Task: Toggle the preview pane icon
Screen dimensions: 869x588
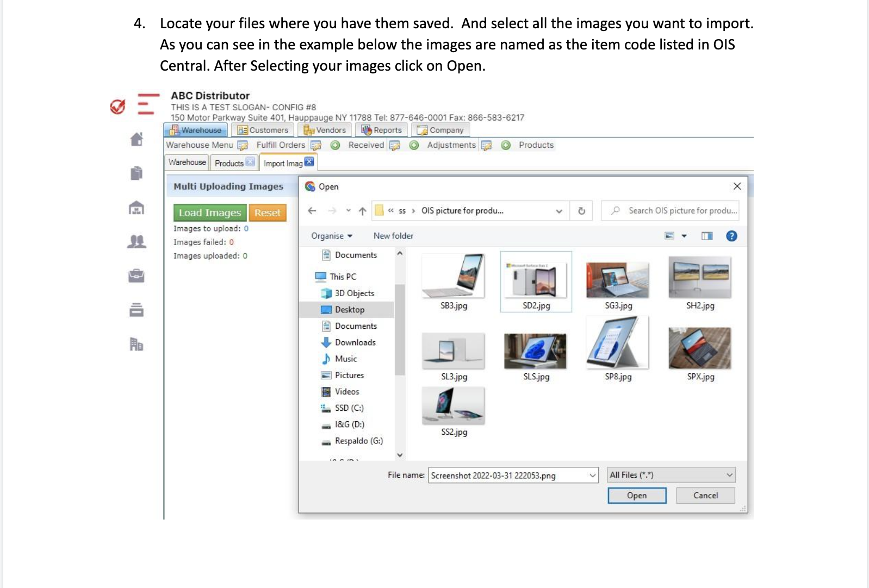Action: coord(707,236)
